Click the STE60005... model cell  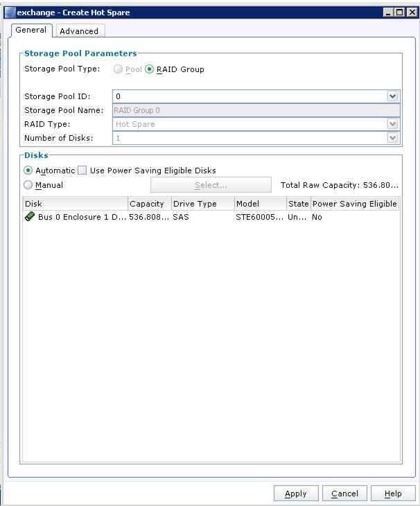pyautogui.click(x=260, y=217)
